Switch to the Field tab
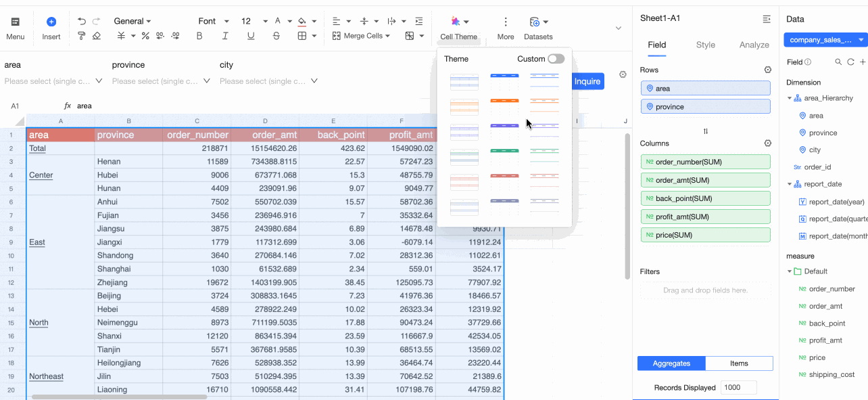Screen dimensions: 868x400 pos(657,45)
